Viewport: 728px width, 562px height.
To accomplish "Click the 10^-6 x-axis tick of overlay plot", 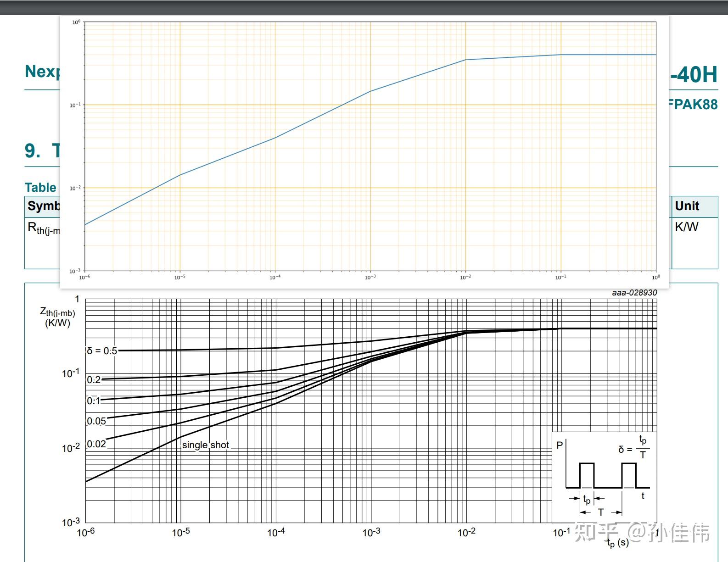I will click(x=84, y=277).
